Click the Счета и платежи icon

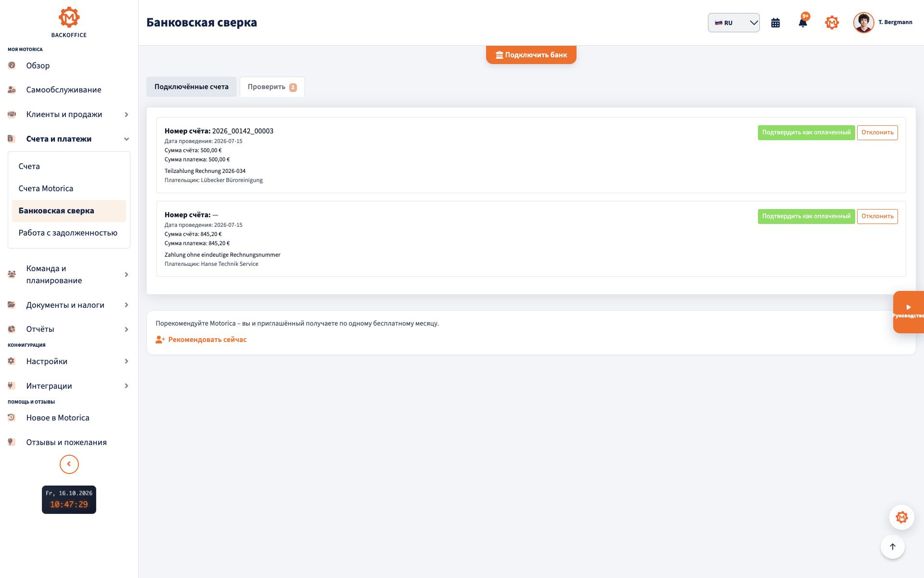point(12,139)
